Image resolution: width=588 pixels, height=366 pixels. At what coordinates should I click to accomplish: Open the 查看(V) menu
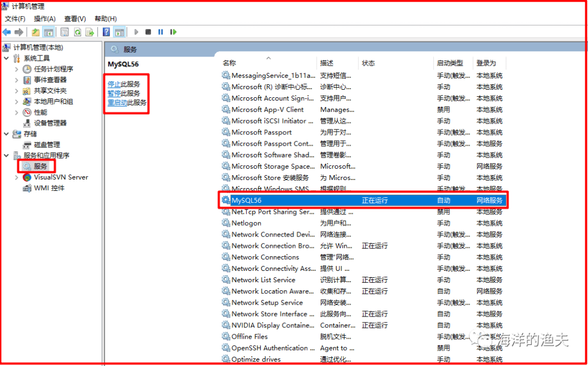[75, 18]
